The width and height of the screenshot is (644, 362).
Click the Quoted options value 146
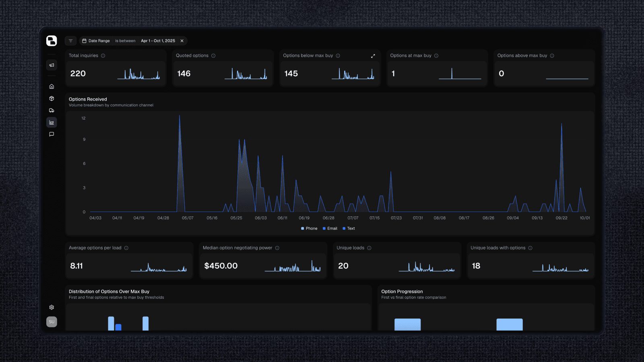coord(184,74)
